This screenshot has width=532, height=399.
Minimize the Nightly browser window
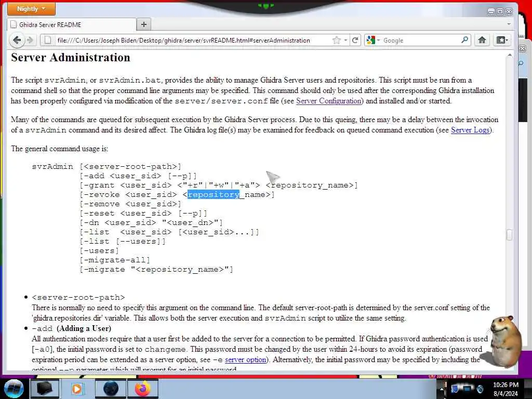click(x=490, y=12)
